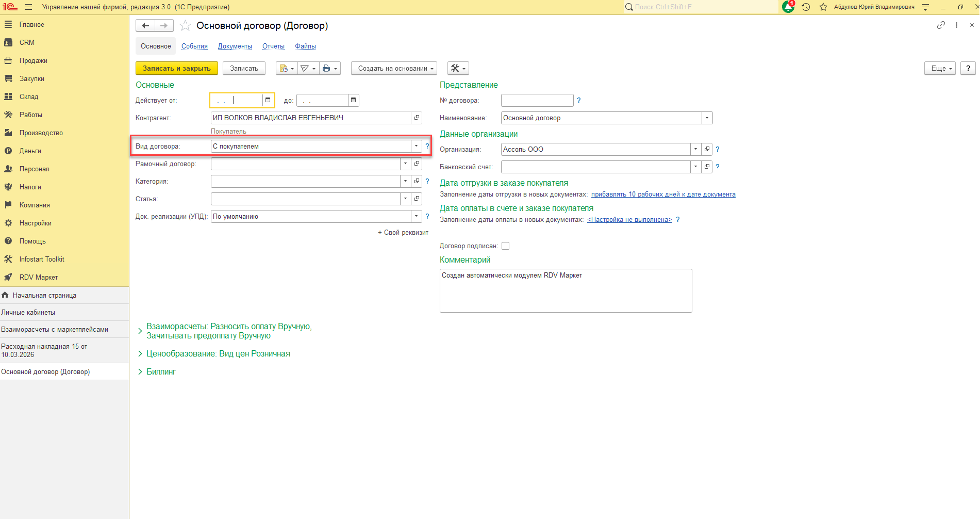Click the notifications bell icon
Viewport: 980px width, 519px height.
pos(788,7)
